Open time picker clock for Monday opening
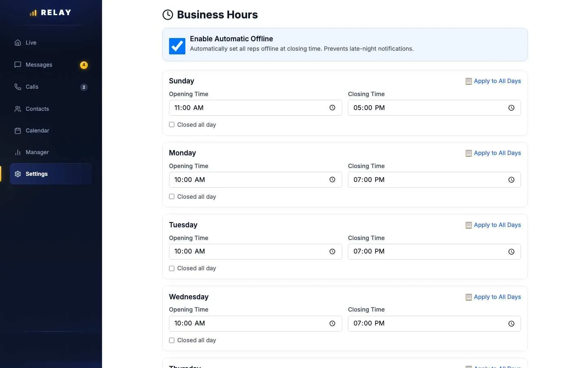Viewport: 588px width, 368px height. (332, 180)
